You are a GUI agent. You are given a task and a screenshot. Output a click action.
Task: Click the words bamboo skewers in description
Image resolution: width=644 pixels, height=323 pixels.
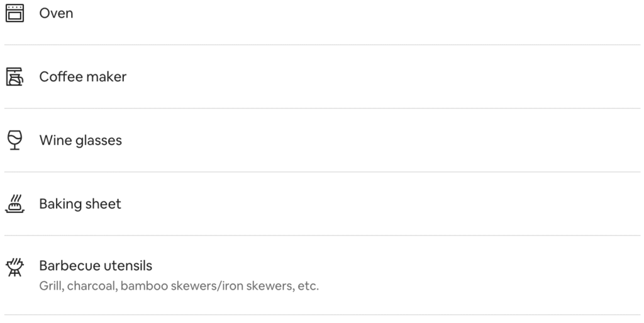[169, 286]
